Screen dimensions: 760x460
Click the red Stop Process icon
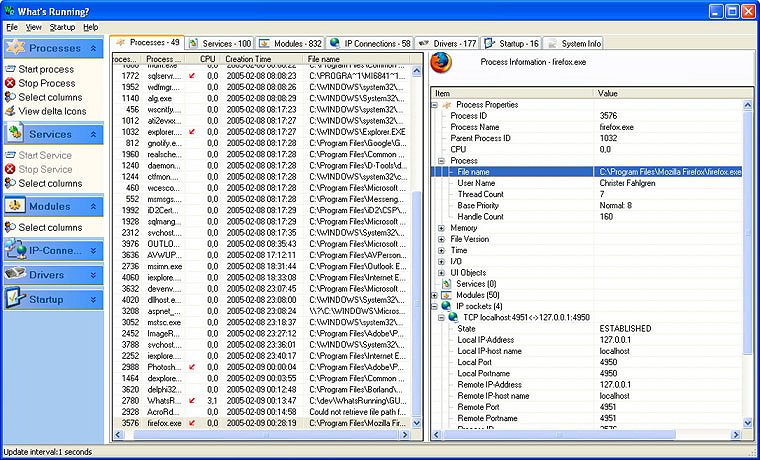(10, 83)
